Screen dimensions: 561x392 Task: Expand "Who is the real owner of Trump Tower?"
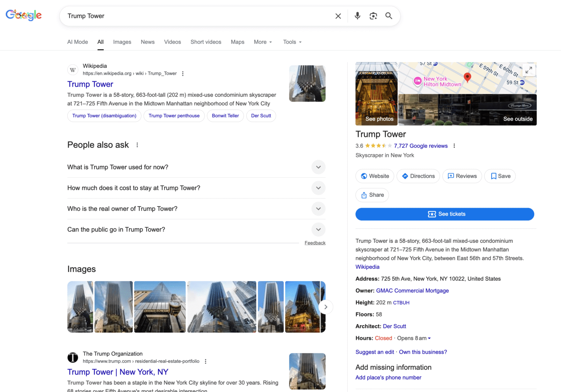click(318, 209)
